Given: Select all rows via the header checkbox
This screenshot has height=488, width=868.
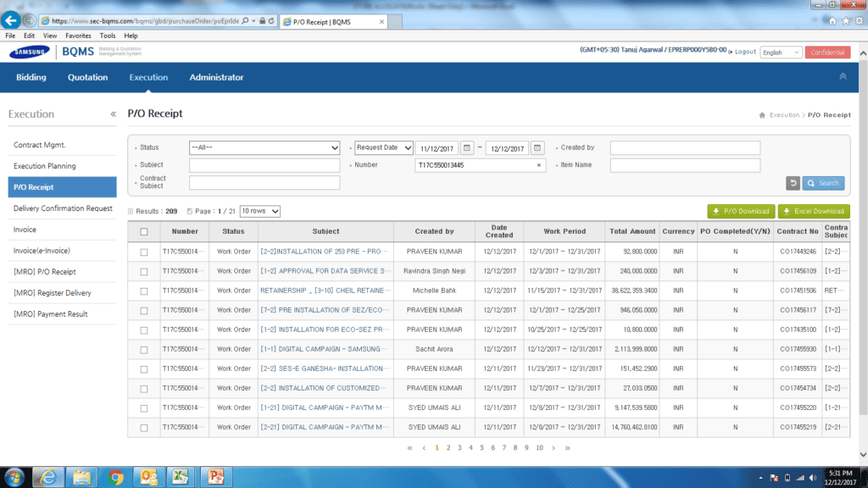Looking at the screenshot, I should (x=143, y=231).
